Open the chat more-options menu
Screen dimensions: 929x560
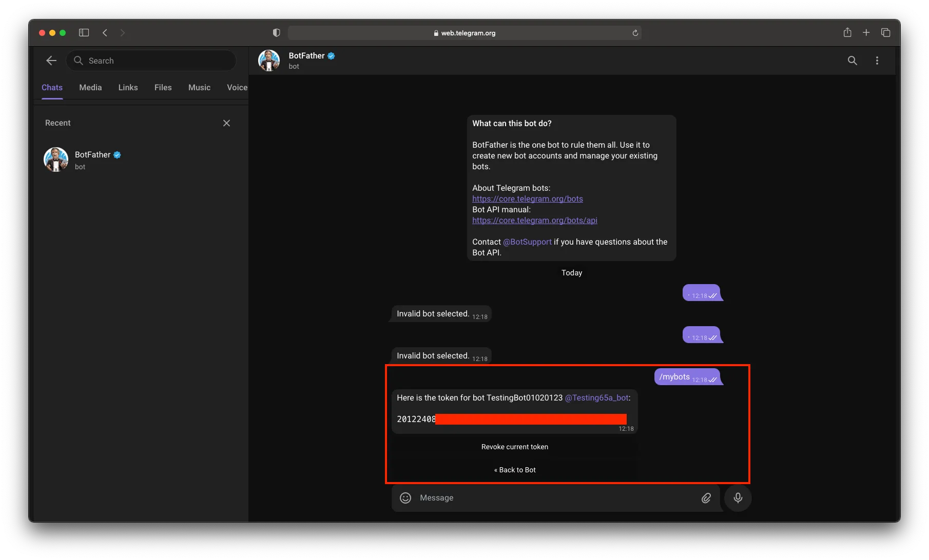[877, 61]
